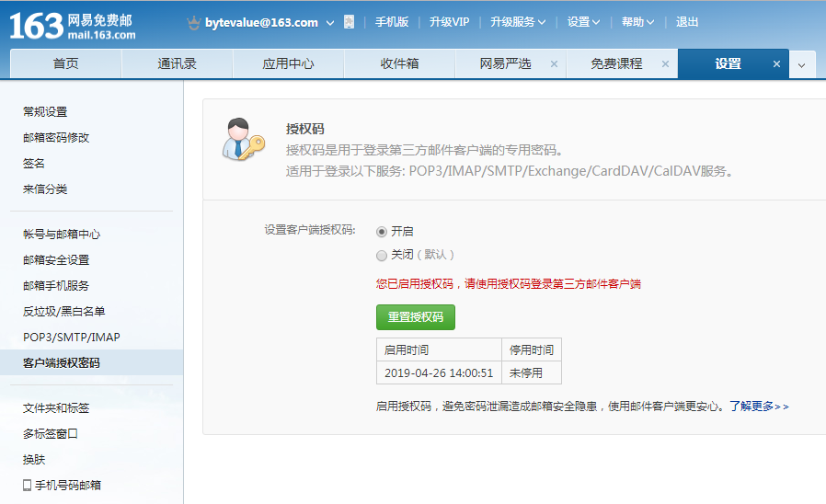Click the small avatar icon after email address
Viewport: 826px width, 504px height.
(x=349, y=22)
